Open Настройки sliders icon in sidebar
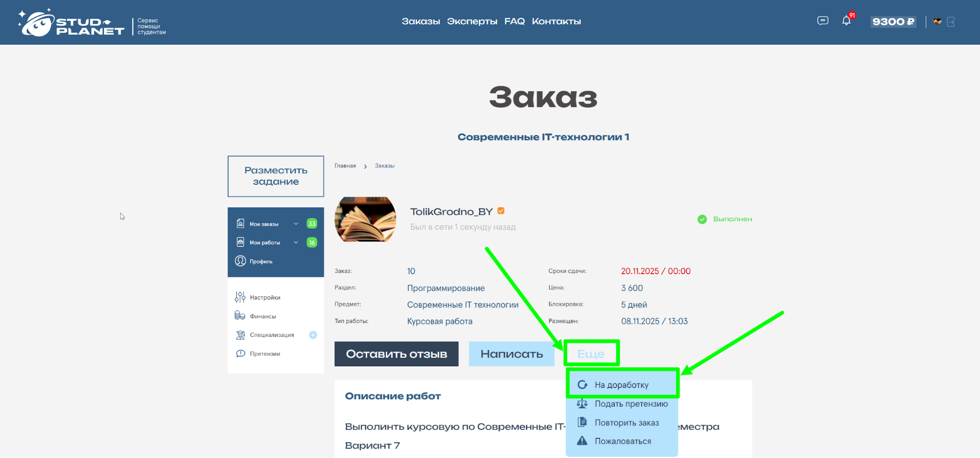The image size is (980, 458). click(240, 297)
